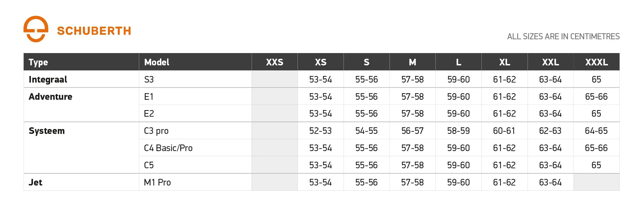Viewport: 644px width, 211px height.
Task: Select the S3 model cell
Action: coord(149,79)
